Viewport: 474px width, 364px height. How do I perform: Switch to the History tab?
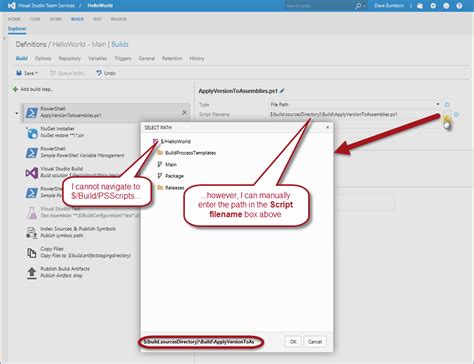pyautogui.click(x=197, y=58)
